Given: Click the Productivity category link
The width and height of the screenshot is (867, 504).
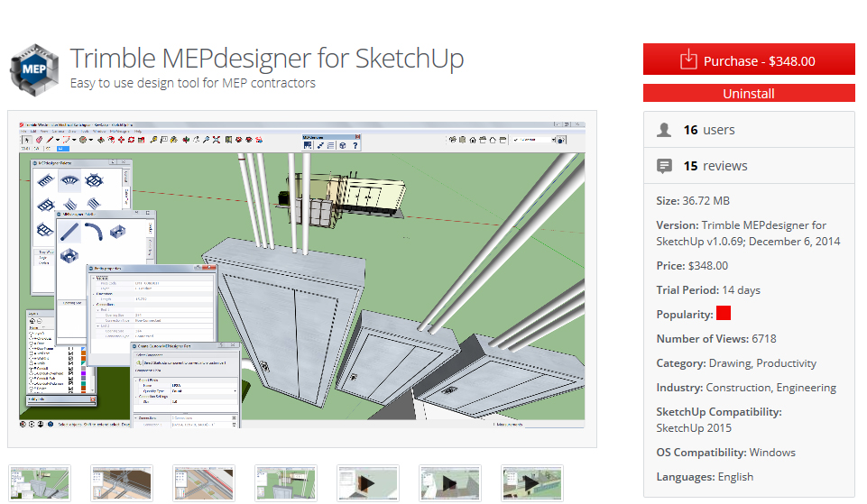Looking at the screenshot, I should (787, 363).
